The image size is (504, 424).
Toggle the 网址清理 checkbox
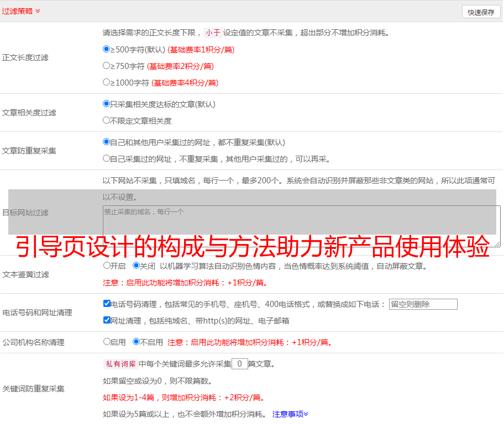[107, 320]
